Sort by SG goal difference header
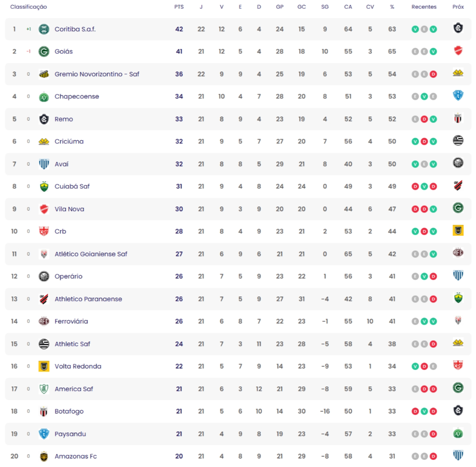Viewport: 476px width, 467px height. [325, 7]
